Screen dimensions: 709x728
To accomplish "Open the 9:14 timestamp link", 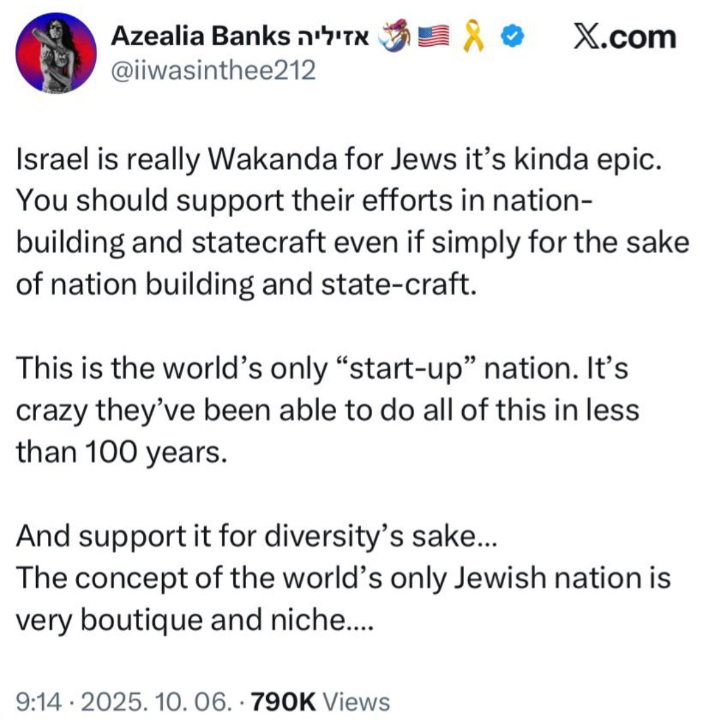I will [x=39, y=701].
